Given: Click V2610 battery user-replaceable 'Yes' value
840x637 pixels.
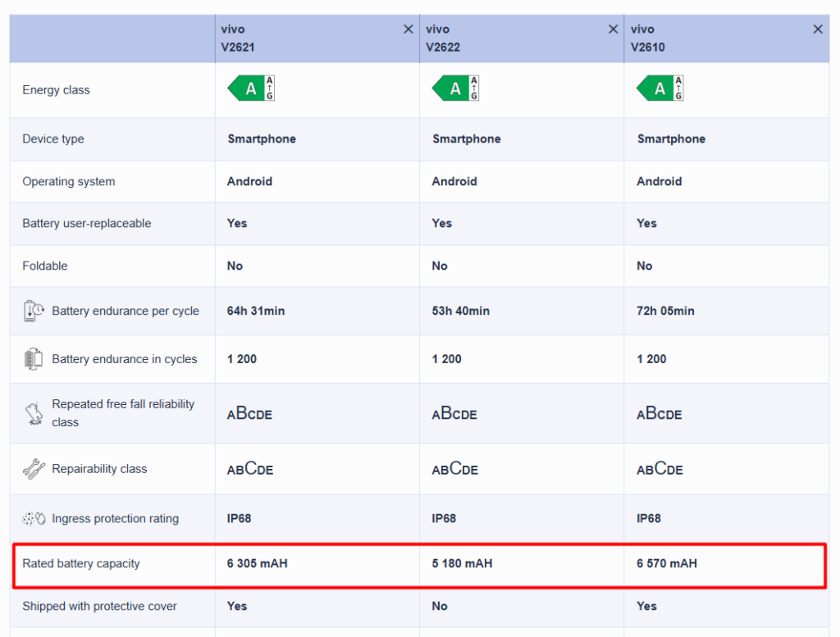Looking at the screenshot, I should point(646,223).
